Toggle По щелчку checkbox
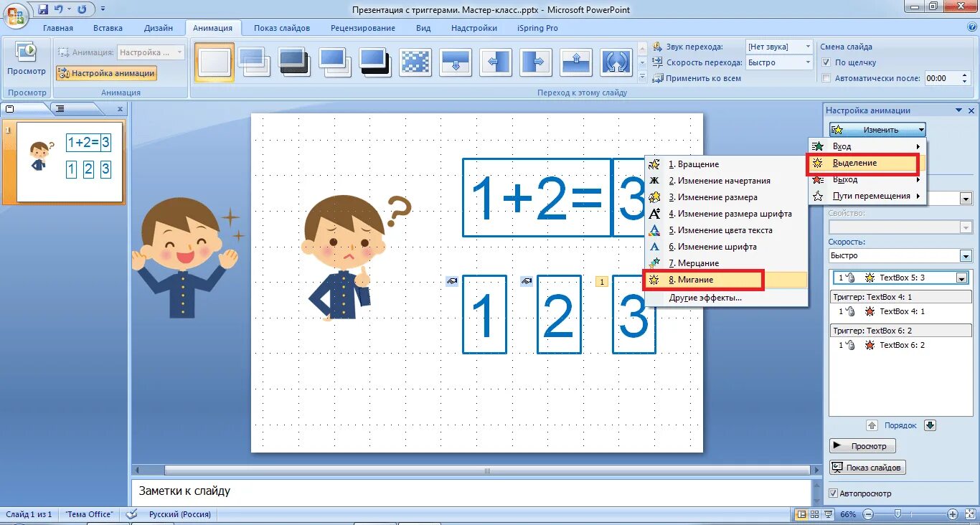This screenshot has height=525, width=980. click(826, 62)
